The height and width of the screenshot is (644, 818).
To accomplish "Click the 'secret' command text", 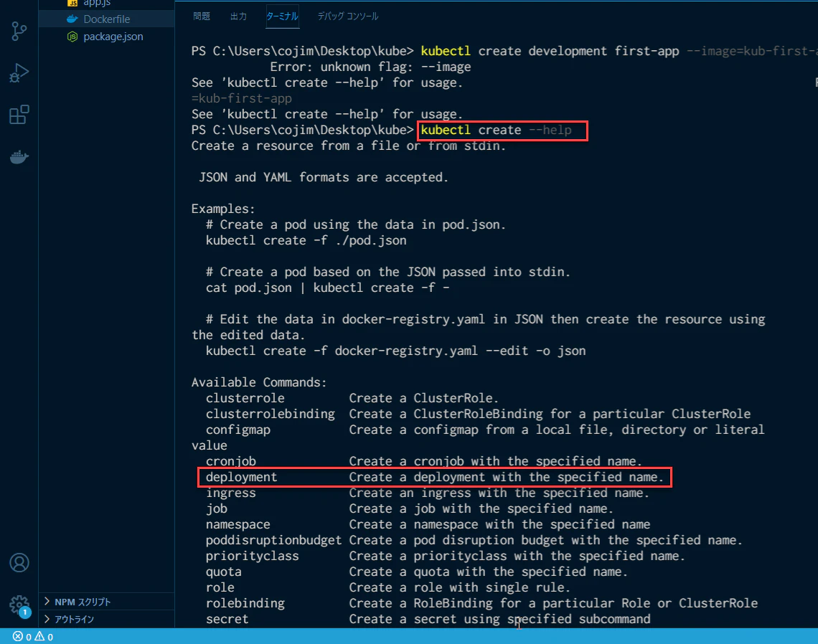I will 227,620.
